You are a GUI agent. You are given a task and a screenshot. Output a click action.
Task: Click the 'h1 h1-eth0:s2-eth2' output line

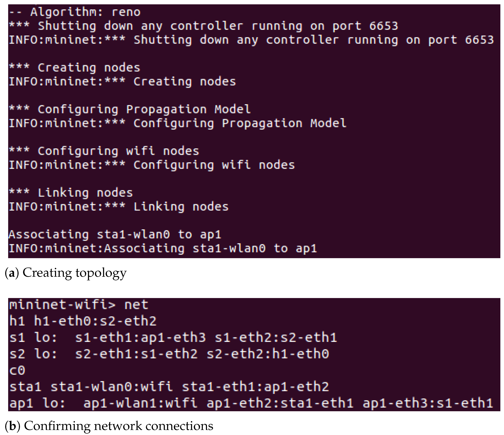(x=83, y=321)
